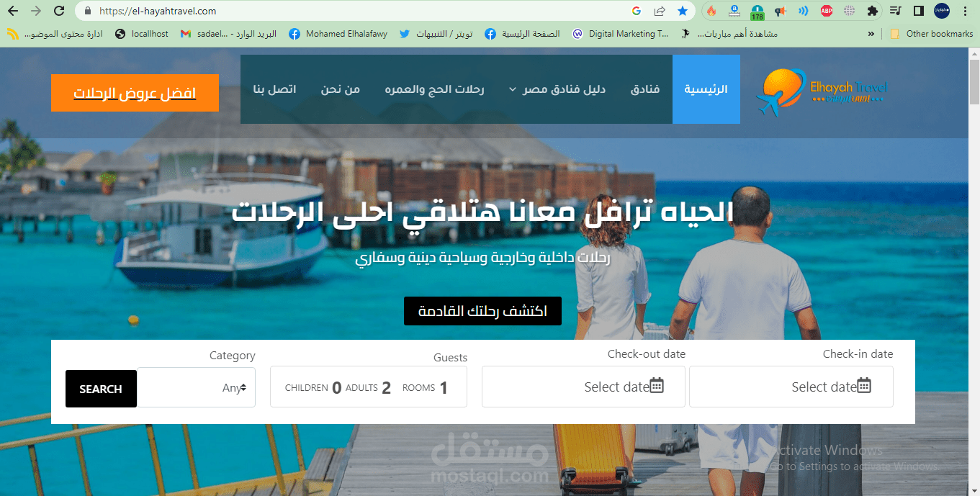This screenshot has height=496, width=980.
Task: Open the اتصل بنا menu item
Action: [274, 89]
